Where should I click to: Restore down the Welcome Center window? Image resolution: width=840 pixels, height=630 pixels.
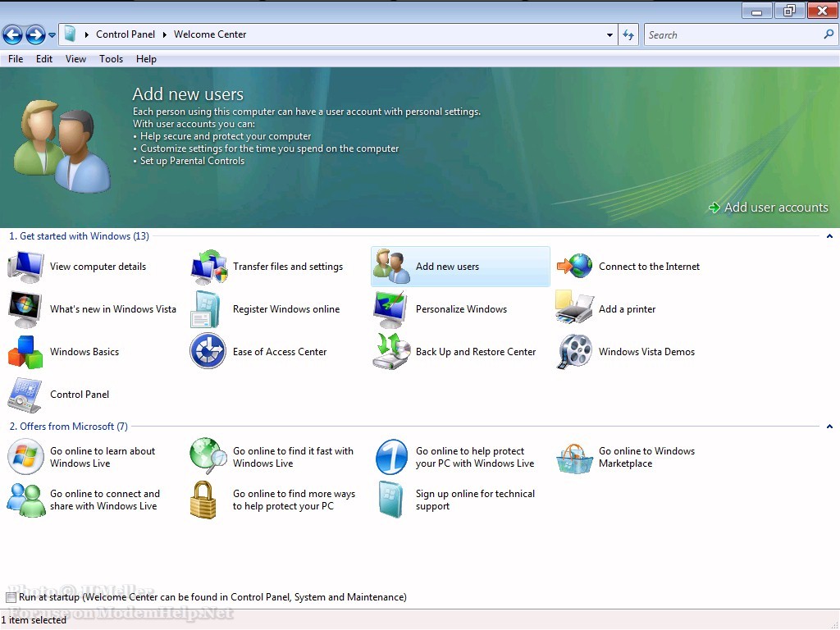coord(790,11)
